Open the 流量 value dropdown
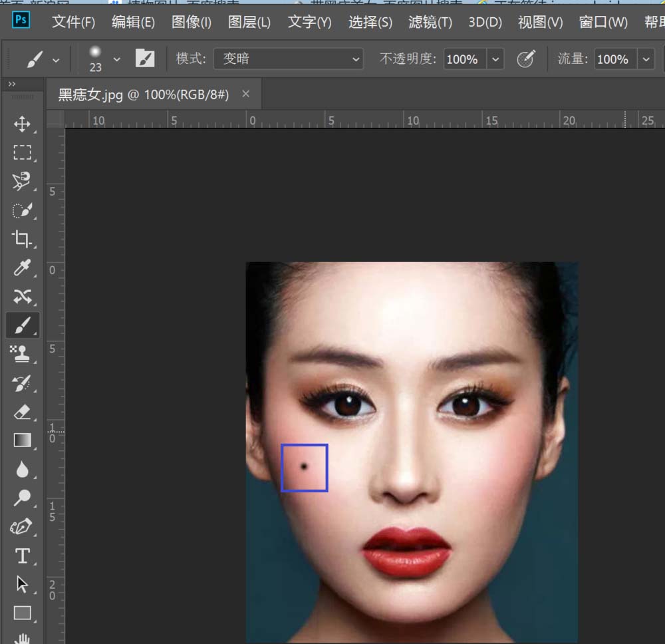Viewport: 665px width, 644px height. (646, 59)
